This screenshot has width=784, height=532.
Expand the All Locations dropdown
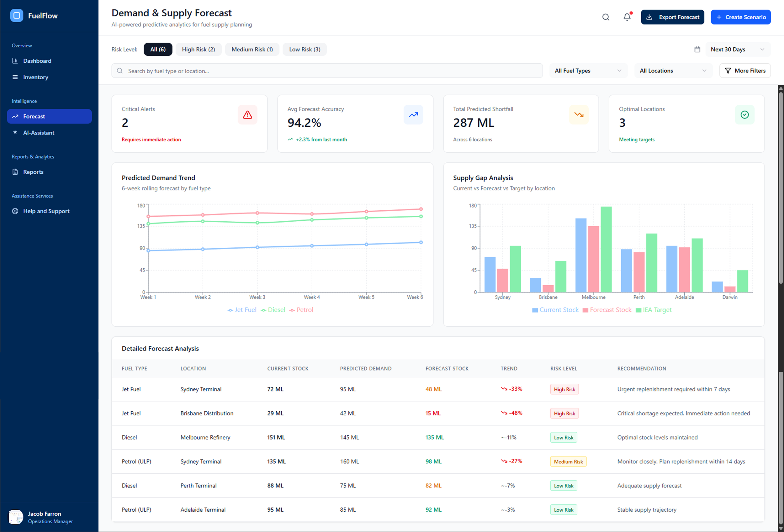673,71
